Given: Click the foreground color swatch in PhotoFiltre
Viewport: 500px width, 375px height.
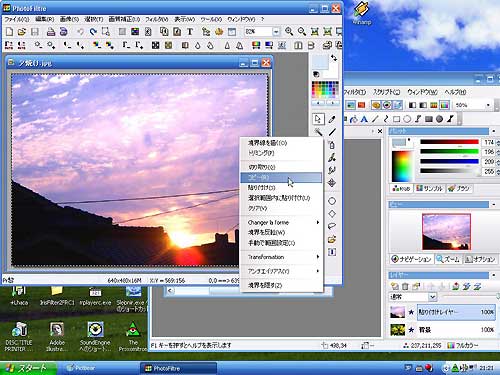Looking at the screenshot, I should 320,62.
